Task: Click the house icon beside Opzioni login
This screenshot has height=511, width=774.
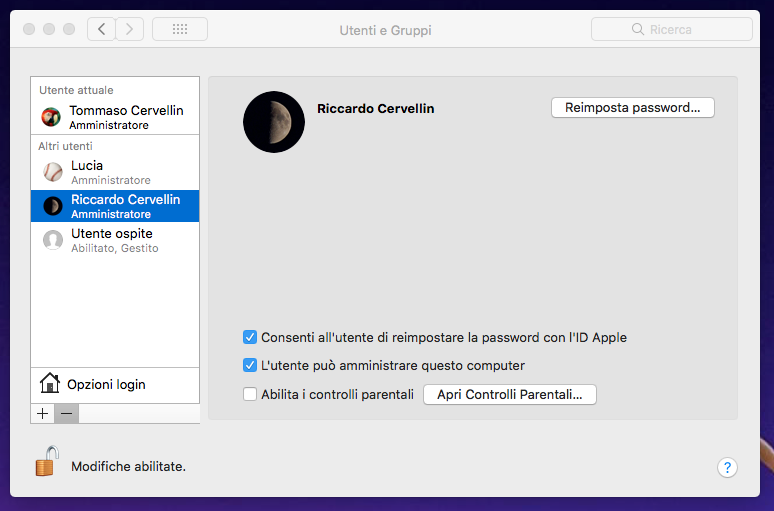Action: [50, 384]
